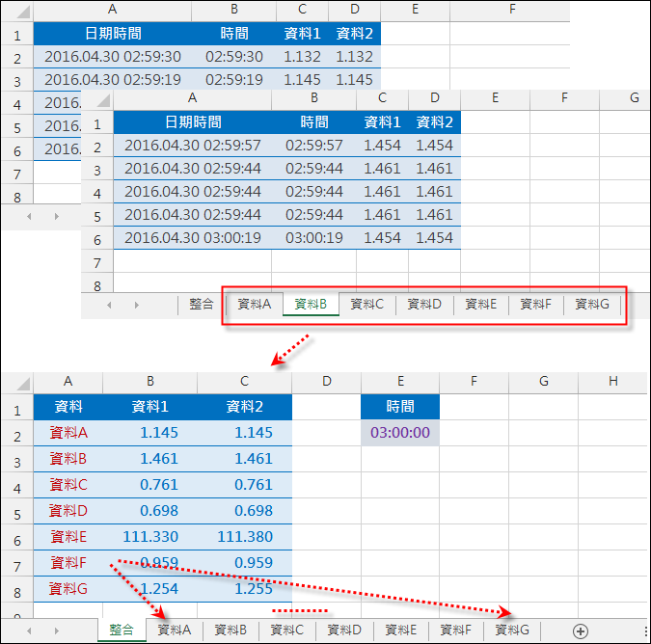Select the 資料C row's 資料2 value 0.761

tap(245, 485)
